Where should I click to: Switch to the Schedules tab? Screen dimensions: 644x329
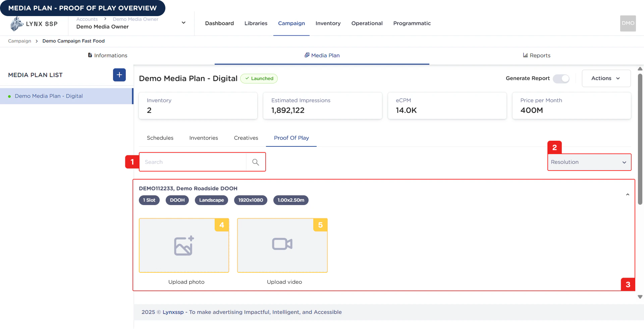(x=160, y=138)
